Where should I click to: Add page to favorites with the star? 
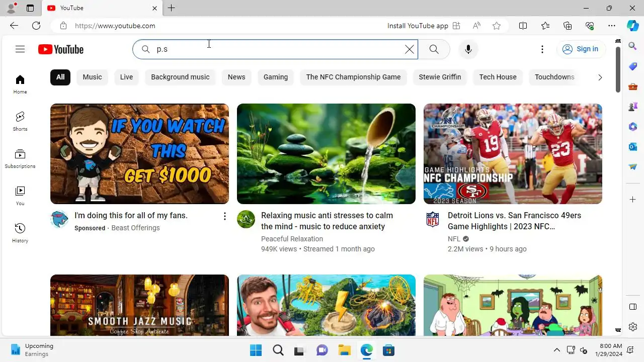point(497,26)
